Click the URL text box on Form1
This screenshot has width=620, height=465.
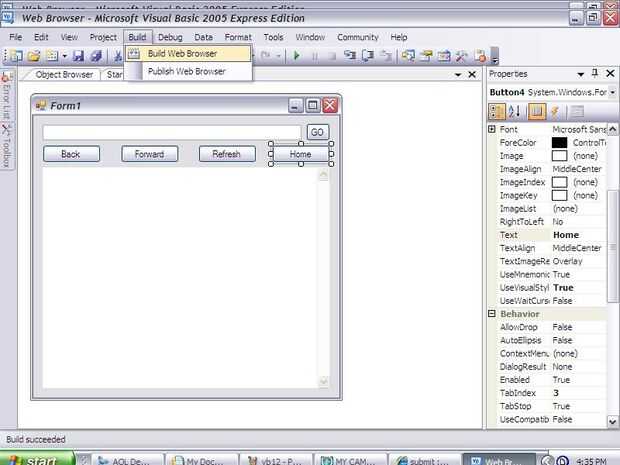(172, 132)
